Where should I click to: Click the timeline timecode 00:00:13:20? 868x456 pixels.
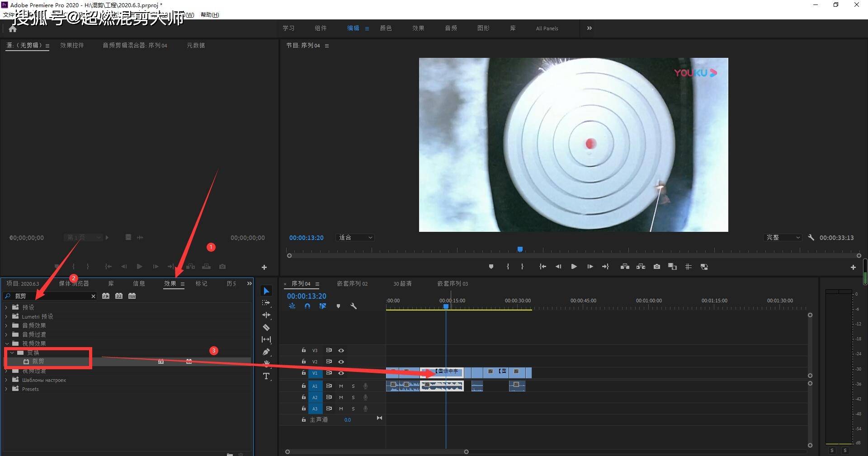(307, 296)
